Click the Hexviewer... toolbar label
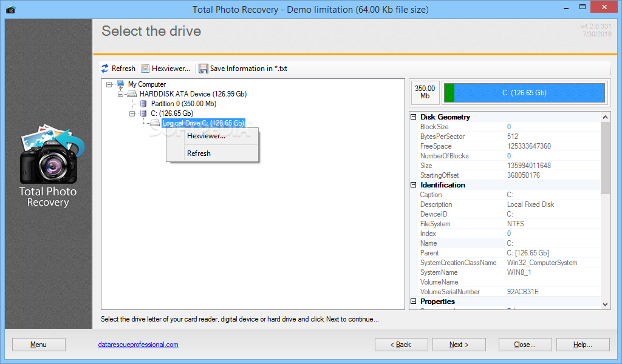The width and height of the screenshot is (622, 364). tap(171, 69)
